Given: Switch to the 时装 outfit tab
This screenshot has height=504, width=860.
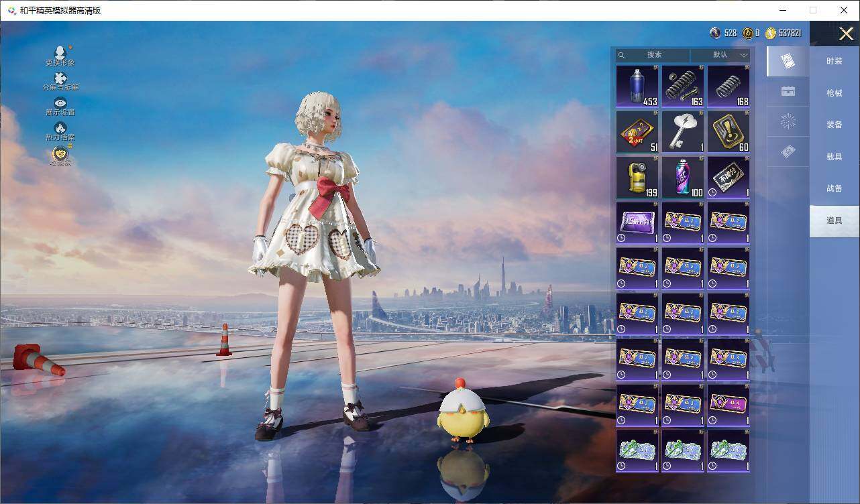Looking at the screenshot, I should (x=835, y=61).
